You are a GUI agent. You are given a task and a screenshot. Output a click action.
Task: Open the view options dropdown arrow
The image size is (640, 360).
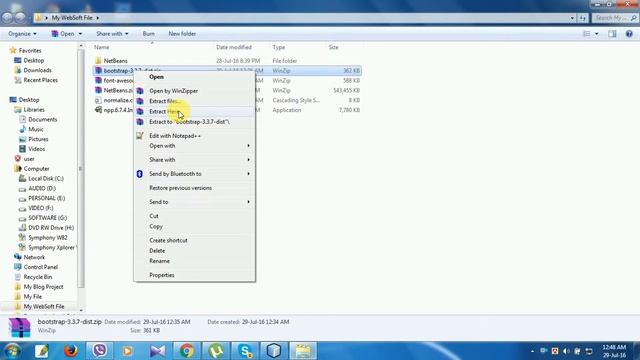click(x=597, y=34)
